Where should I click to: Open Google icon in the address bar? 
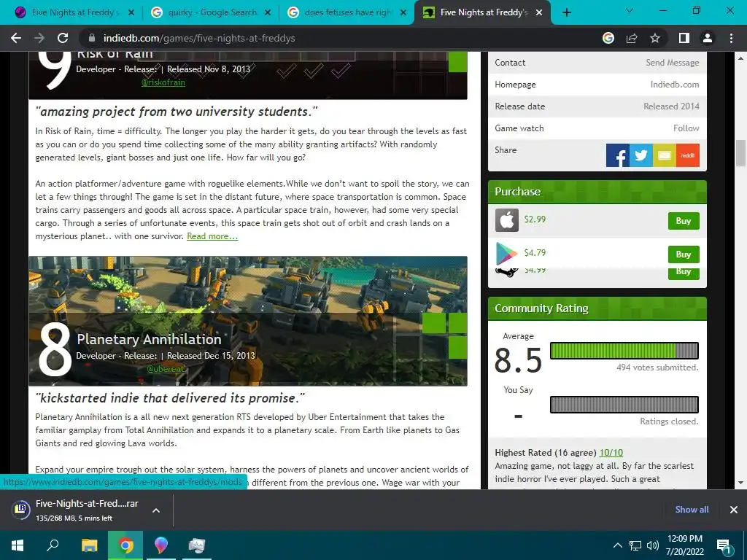(608, 38)
